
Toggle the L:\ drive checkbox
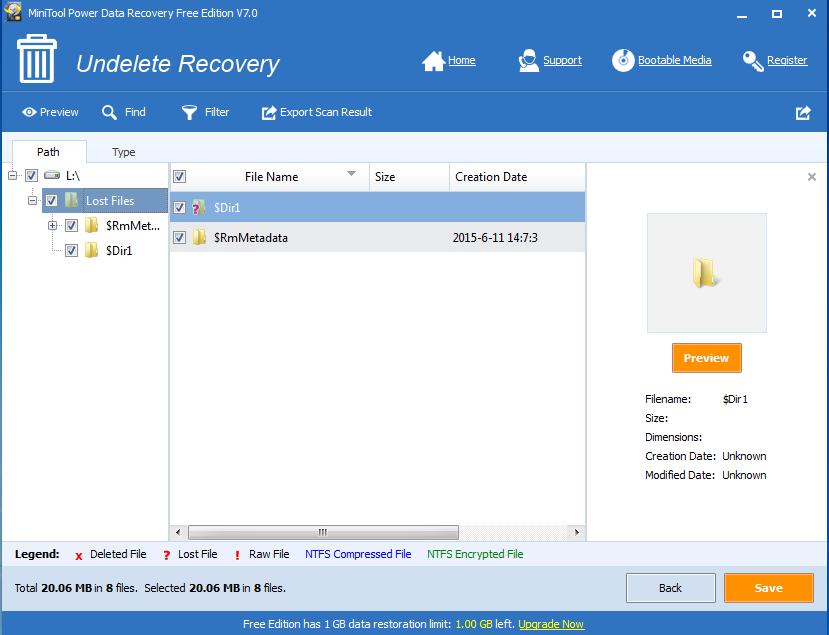pos(32,175)
